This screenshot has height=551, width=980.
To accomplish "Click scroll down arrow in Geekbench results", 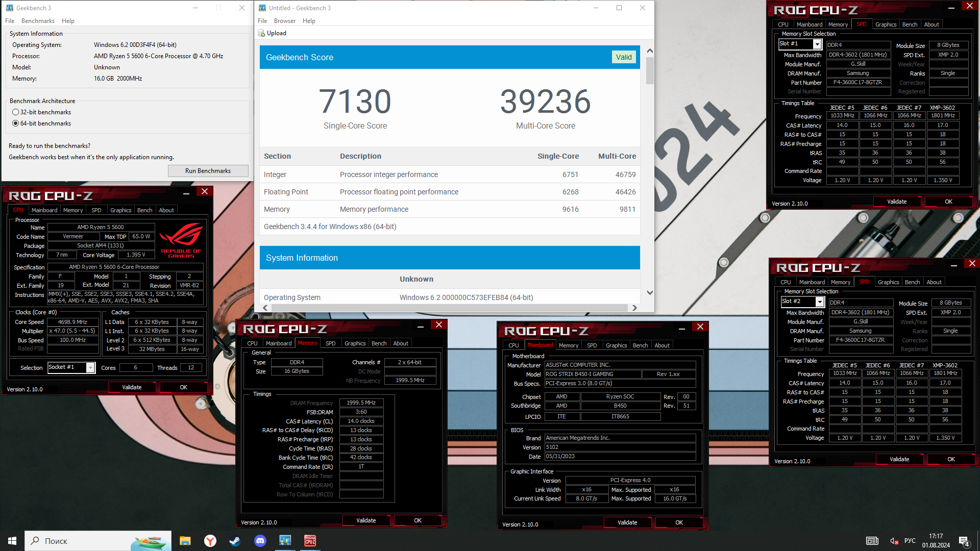I will click(650, 292).
